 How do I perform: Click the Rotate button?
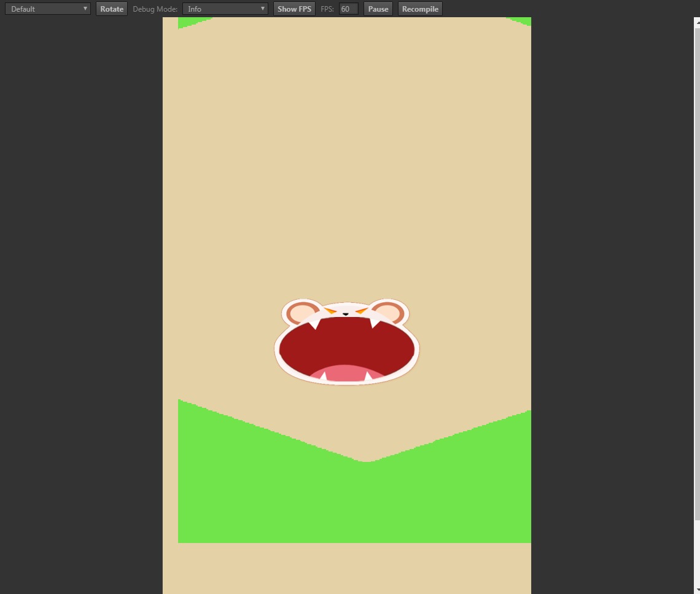pyautogui.click(x=112, y=9)
